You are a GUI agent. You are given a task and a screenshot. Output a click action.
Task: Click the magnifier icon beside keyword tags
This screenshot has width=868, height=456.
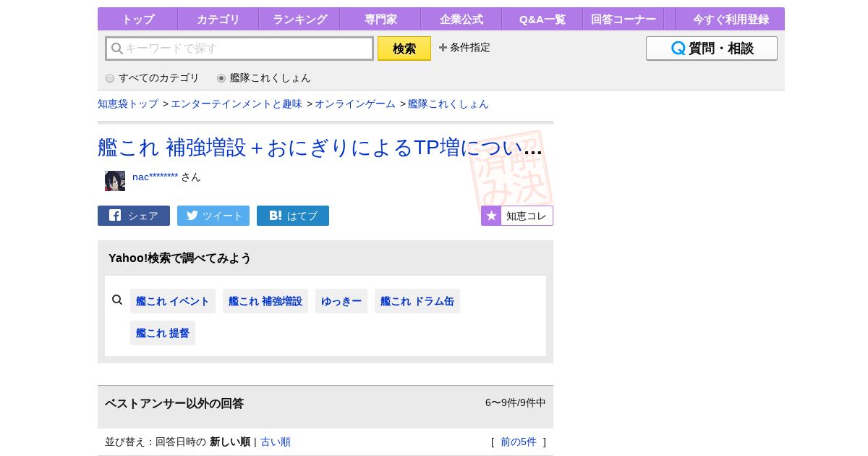click(117, 300)
